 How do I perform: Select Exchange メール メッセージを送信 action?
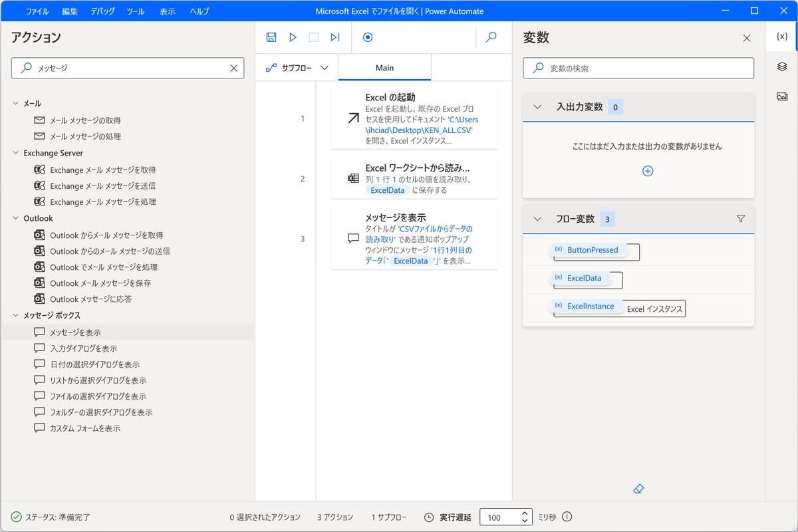click(102, 186)
